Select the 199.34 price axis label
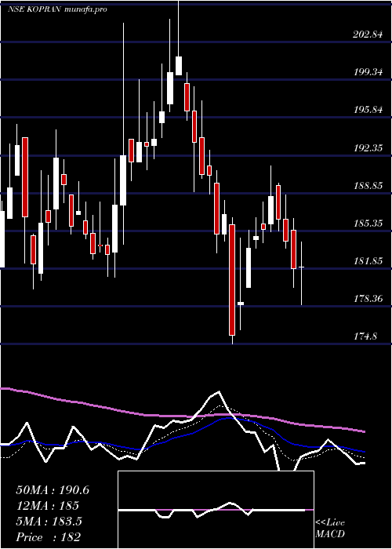The height and width of the screenshot is (549, 392). click(x=368, y=72)
